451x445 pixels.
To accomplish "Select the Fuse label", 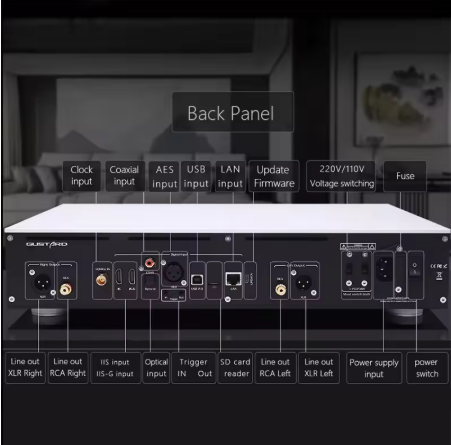I will point(405,176).
